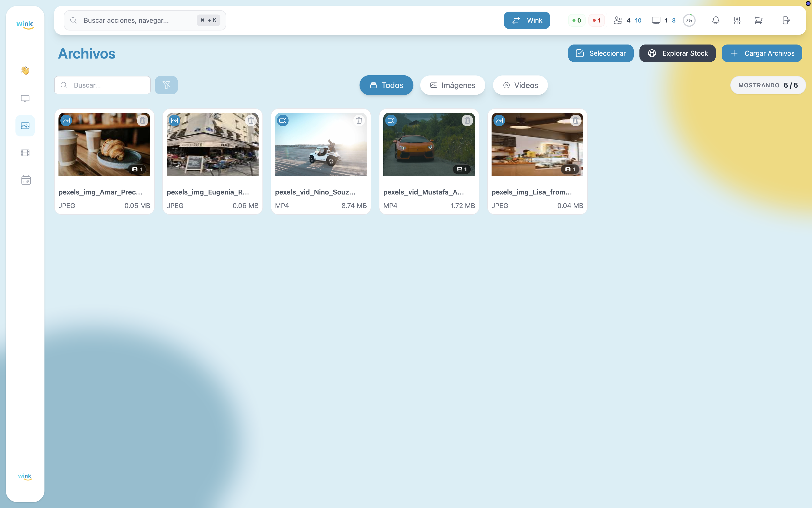Click image type badge on pexels_img_Lisa_from card
812x508 pixels.
pos(499,120)
